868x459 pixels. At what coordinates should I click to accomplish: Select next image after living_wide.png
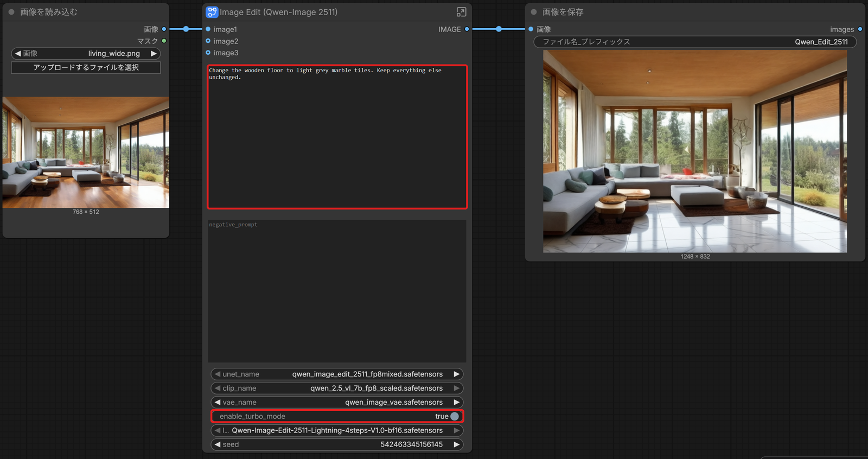click(x=154, y=53)
